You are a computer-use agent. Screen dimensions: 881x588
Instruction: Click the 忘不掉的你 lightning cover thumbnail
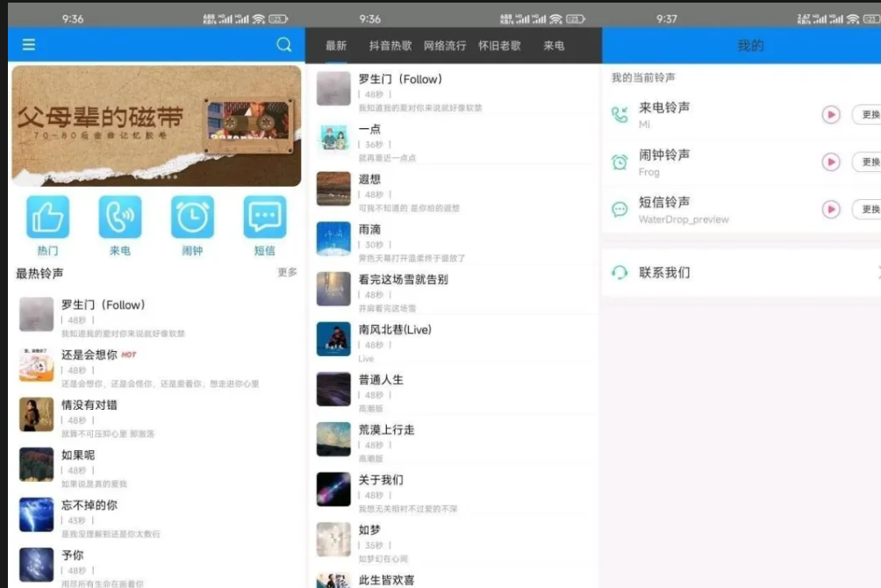pyautogui.click(x=37, y=514)
